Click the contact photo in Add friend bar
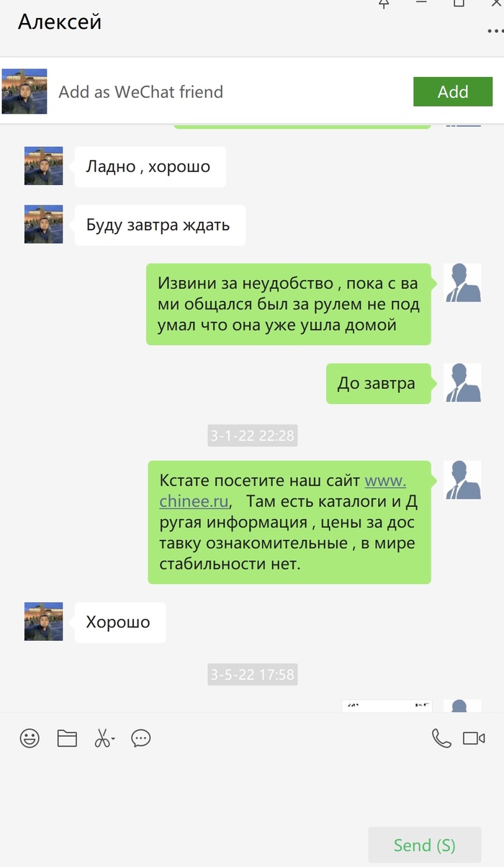 (x=24, y=91)
